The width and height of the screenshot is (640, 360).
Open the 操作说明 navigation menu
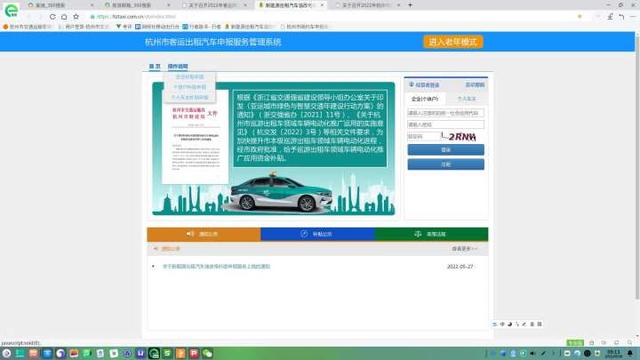(x=178, y=66)
